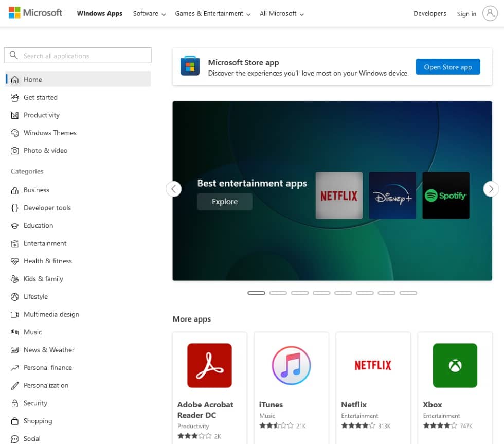Select the first carousel page indicator
This screenshot has height=444, width=504.
click(x=256, y=293)
